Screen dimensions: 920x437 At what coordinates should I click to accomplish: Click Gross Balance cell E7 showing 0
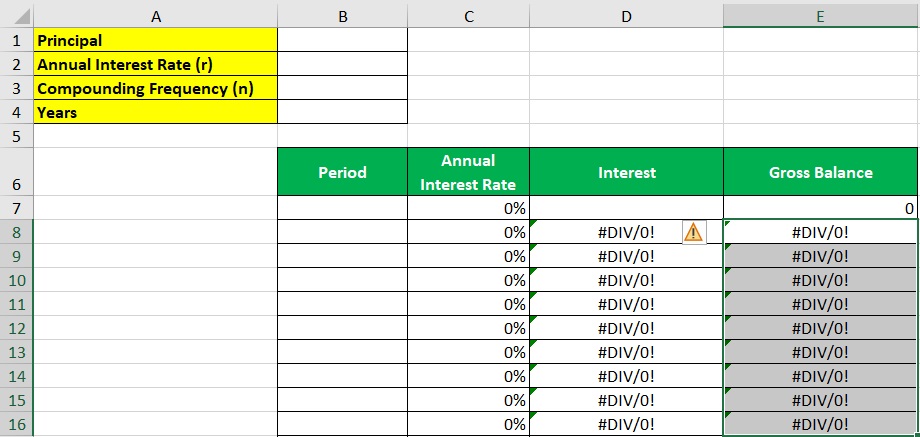tap(820, 208)
